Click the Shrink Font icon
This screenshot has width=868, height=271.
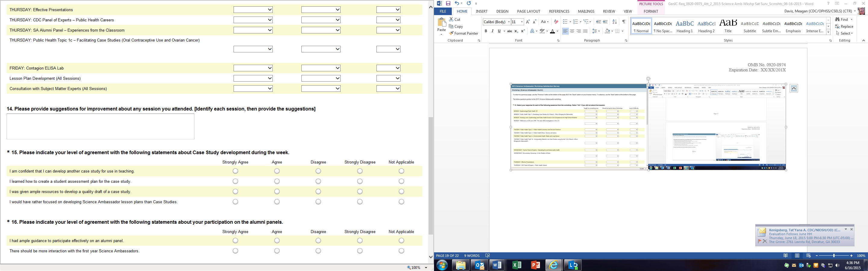pyautogui.click(x=534, y=22)
